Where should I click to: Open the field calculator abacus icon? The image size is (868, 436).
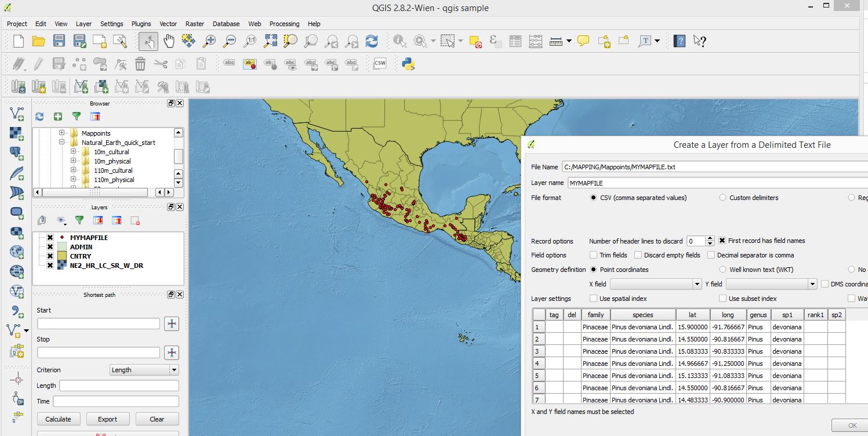coord(535,41)
